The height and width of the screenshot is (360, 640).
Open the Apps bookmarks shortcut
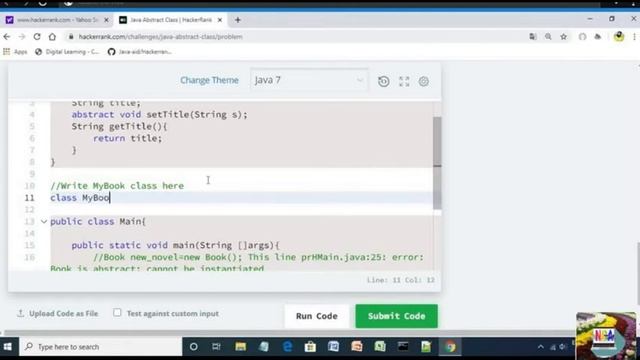tap(15, 52)
